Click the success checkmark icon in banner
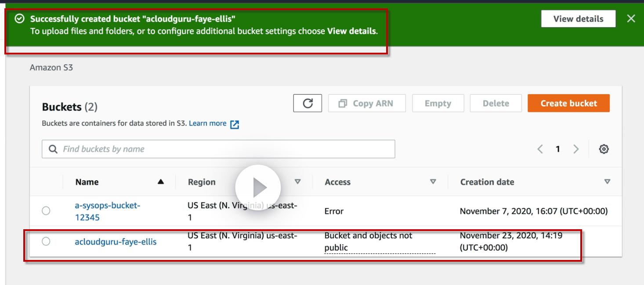Viewport: 644px width, 285px height. pos(19,18)
